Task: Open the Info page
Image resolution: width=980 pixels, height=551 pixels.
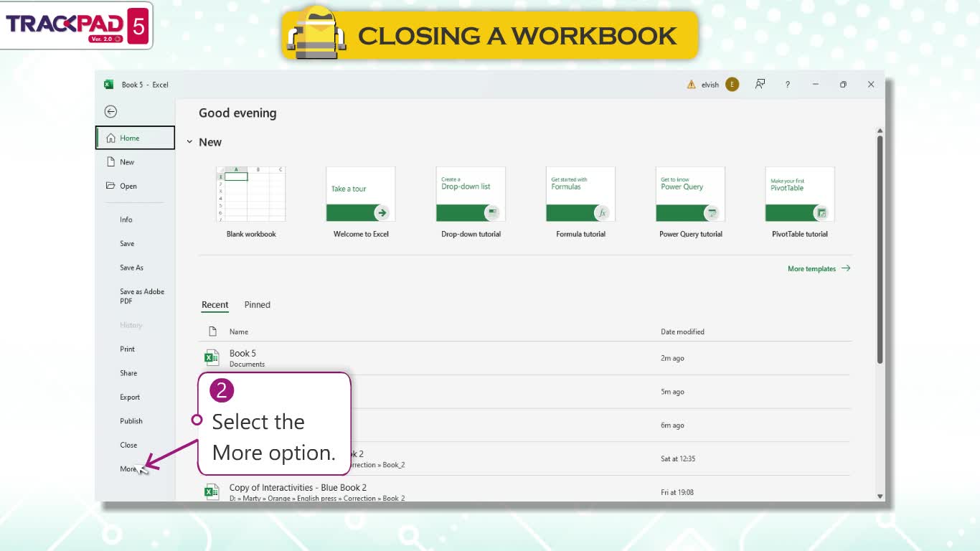Action: [126, 220]
